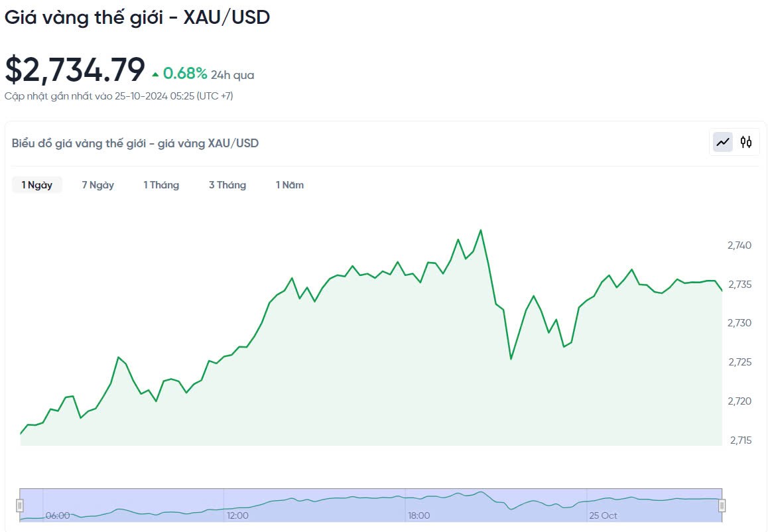The image size is (768, 532).
Task: Select the 1 Ngày time range
Action: tap(37, 185)
